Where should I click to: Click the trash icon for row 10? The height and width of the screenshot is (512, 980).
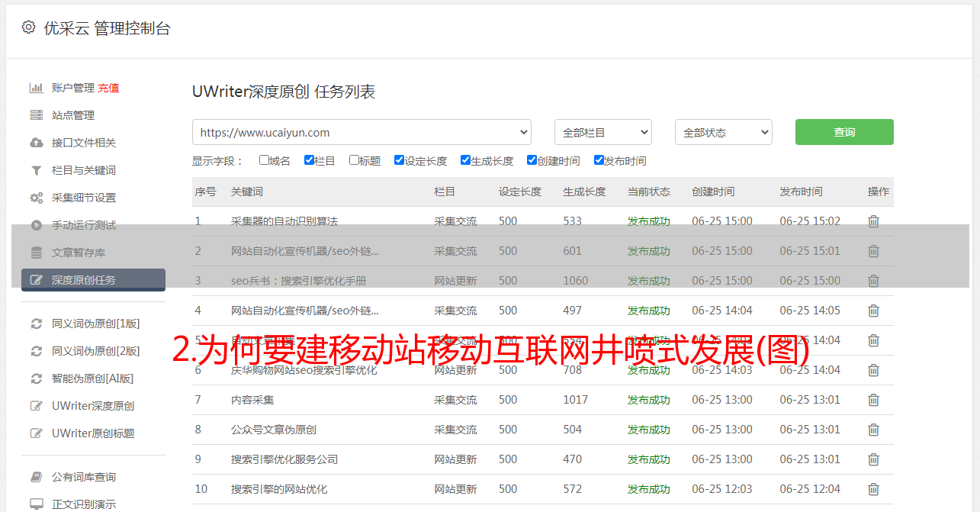coord(873,489)
